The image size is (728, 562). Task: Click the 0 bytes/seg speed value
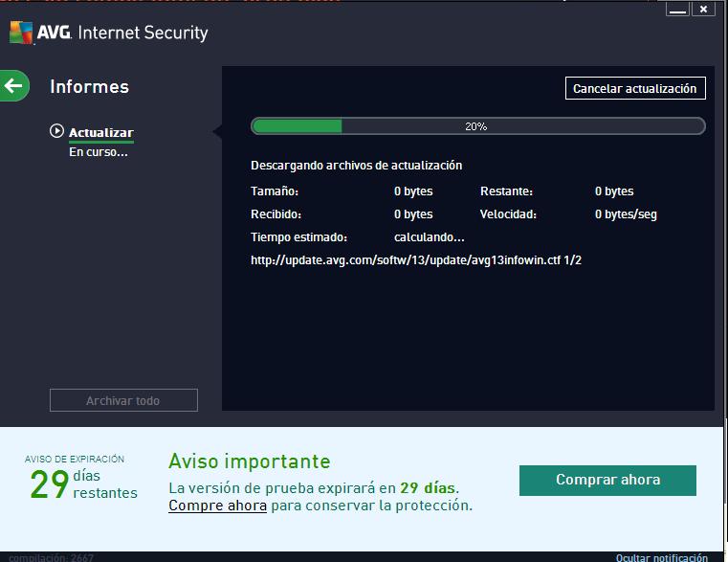click(x=626, y=214)
